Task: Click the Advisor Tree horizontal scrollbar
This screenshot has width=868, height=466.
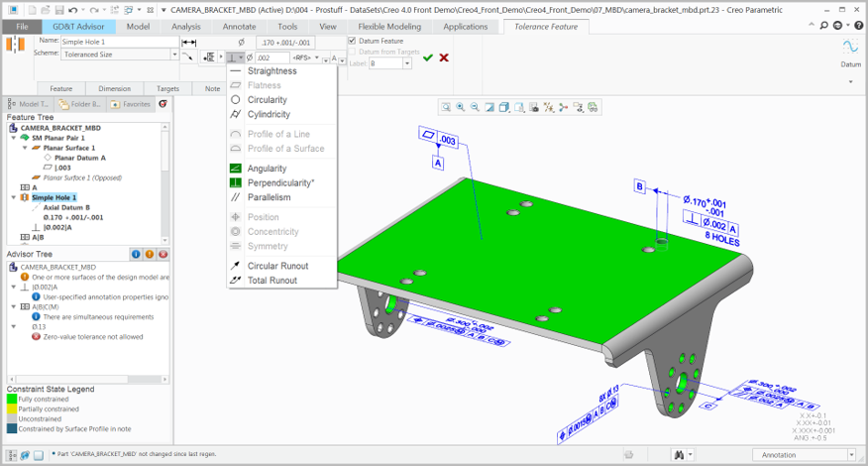Action: click(87, 380)
